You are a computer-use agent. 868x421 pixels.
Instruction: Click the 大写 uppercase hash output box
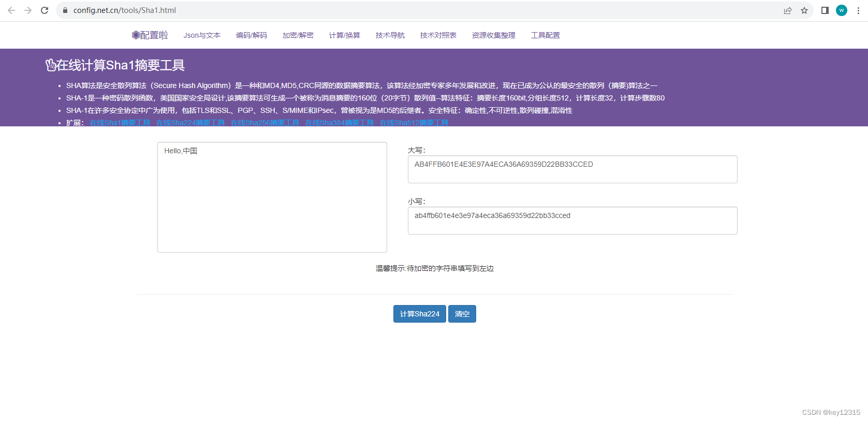tap(572, 169)
